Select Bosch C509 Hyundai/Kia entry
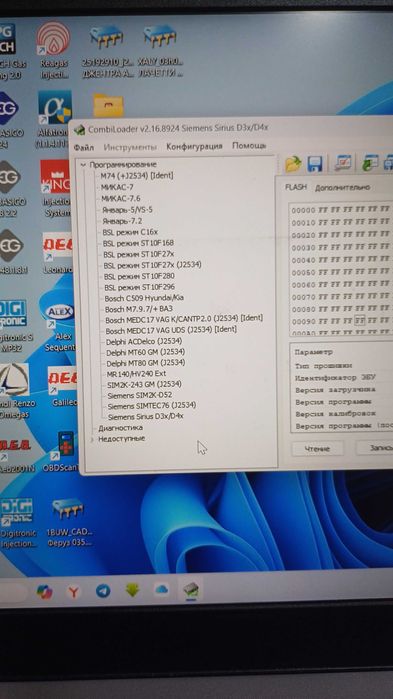The height and width of the screenshot is (699, 393). [144, 298]
